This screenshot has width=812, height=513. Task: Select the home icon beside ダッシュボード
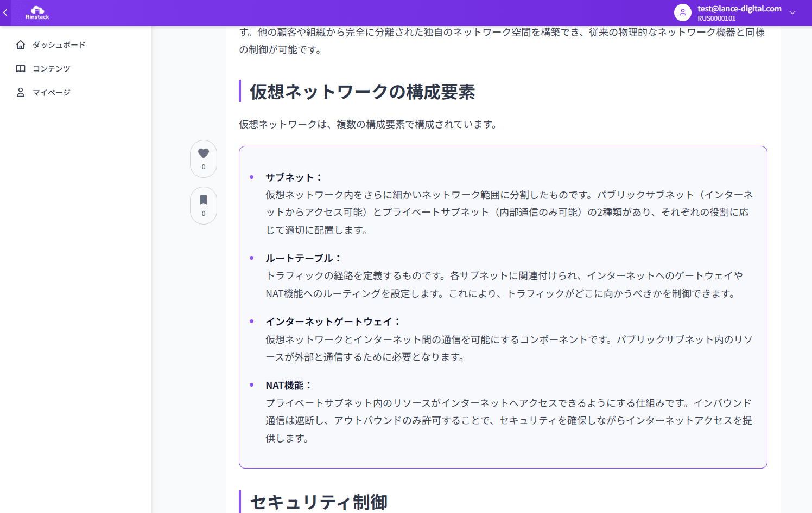tap(21, 44)
